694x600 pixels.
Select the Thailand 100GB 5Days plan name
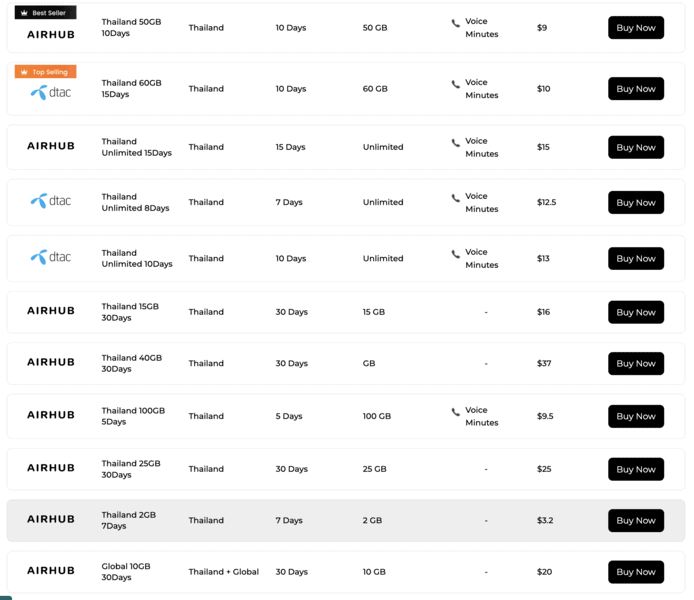click(133, 416)
